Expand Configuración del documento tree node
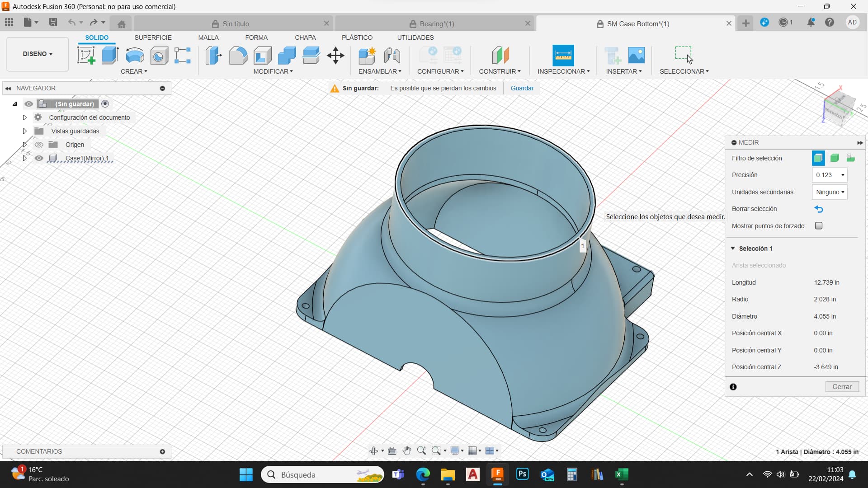Viewport: 868px width, 488px height. click(x=25, y=117)
